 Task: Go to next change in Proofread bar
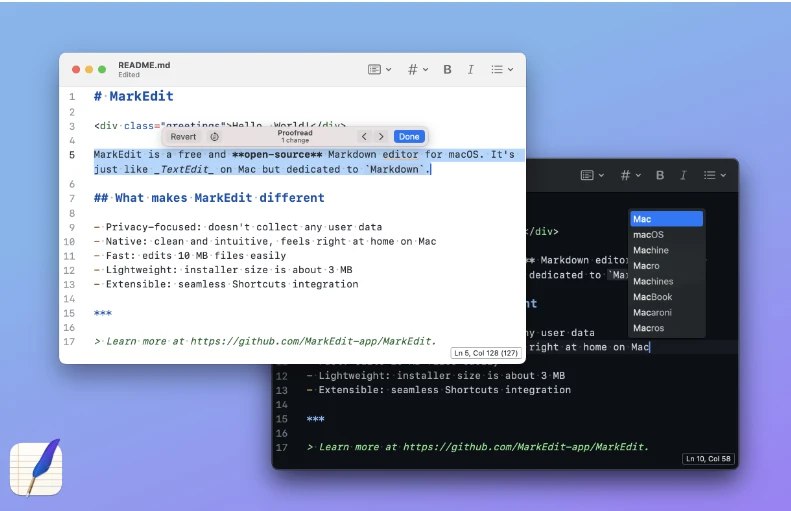pos(381,136)
